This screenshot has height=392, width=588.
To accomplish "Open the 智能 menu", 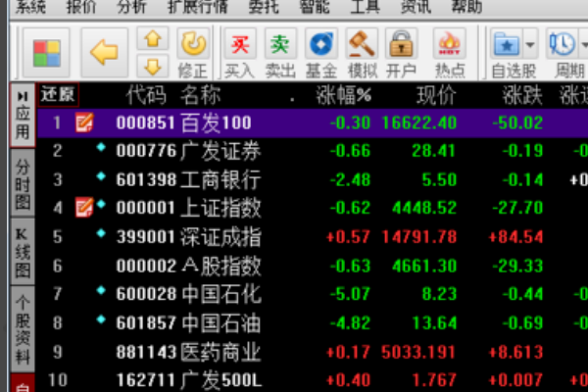I will 315,7.
